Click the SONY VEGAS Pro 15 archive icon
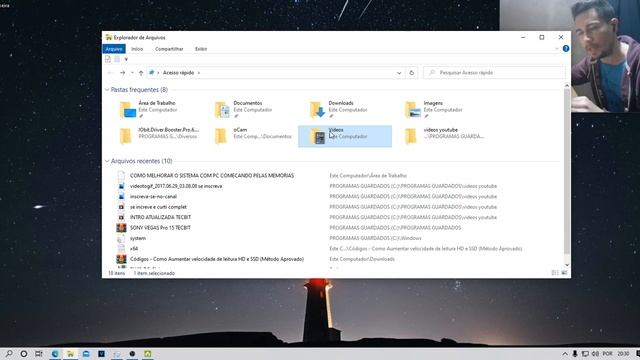 121,228
